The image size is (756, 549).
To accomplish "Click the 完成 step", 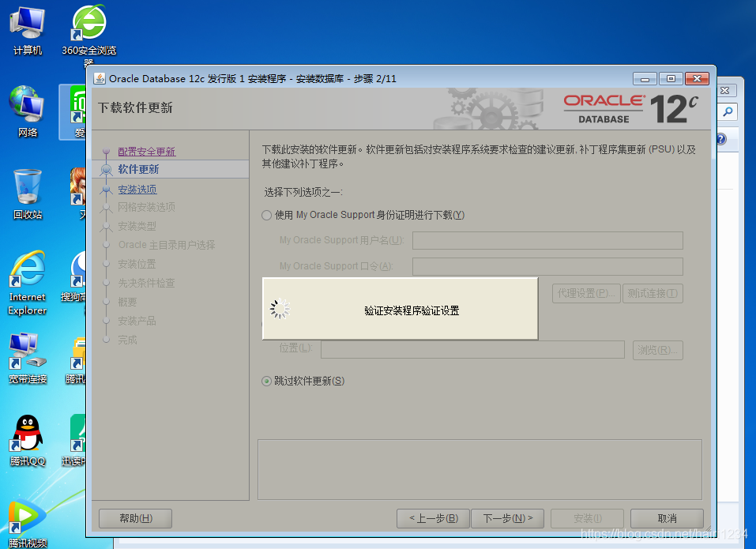I will click(127, 340).
